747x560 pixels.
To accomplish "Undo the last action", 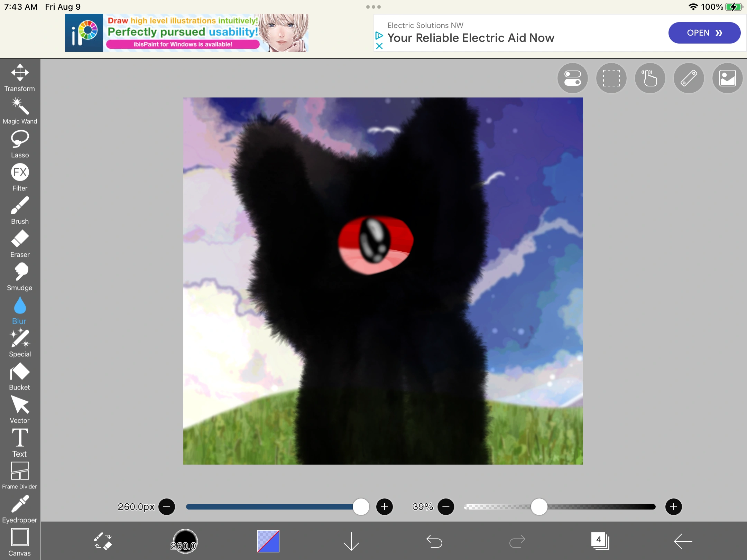I will [x=434, y=542].
